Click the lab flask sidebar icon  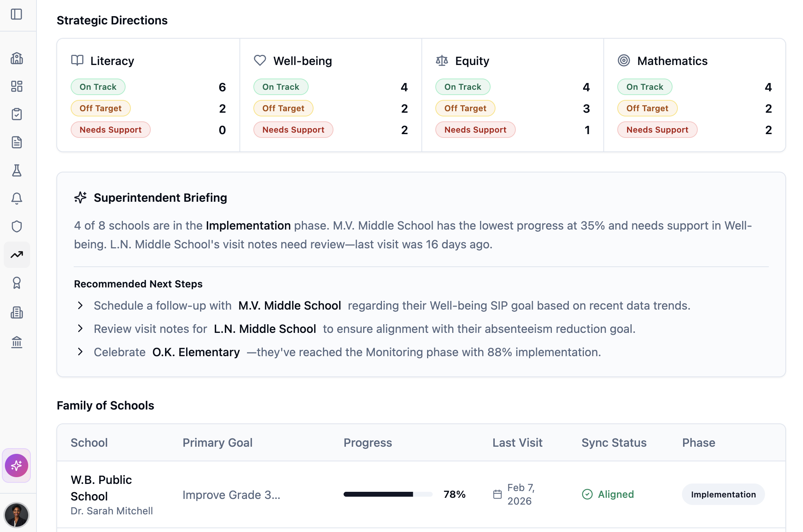(17, 171)
